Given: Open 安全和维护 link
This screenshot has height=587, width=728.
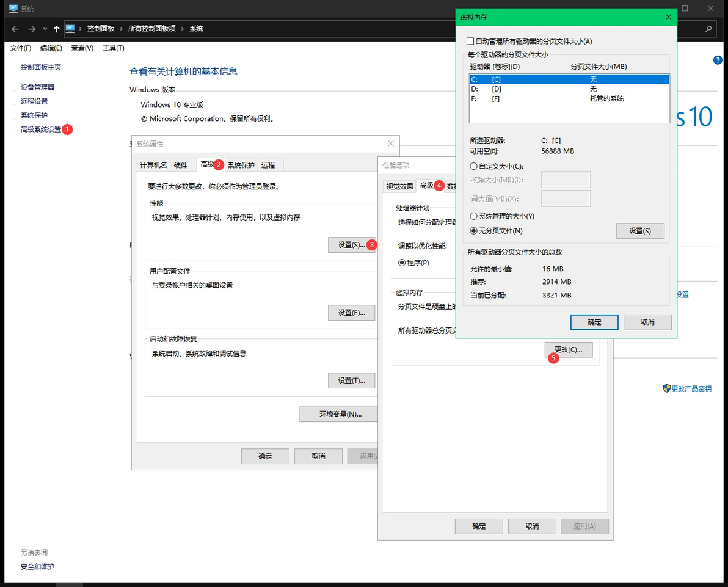Looking at the screenshot, I should point(37,567).
